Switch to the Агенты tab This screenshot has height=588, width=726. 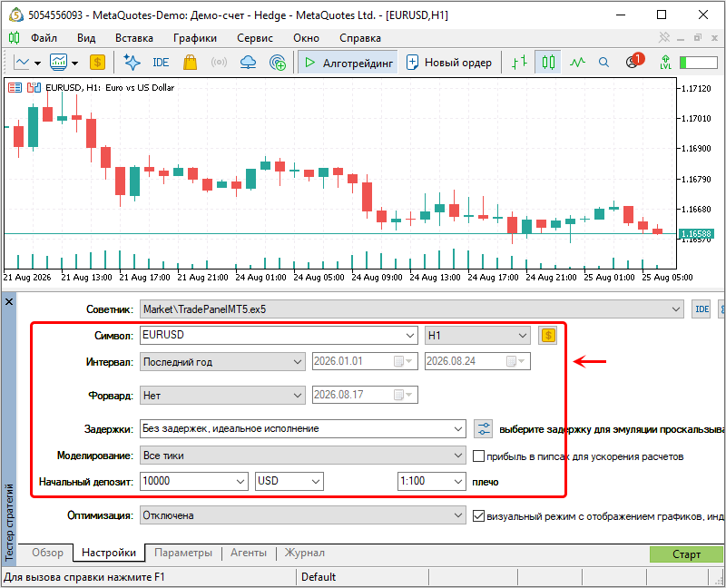click(249, 553)
